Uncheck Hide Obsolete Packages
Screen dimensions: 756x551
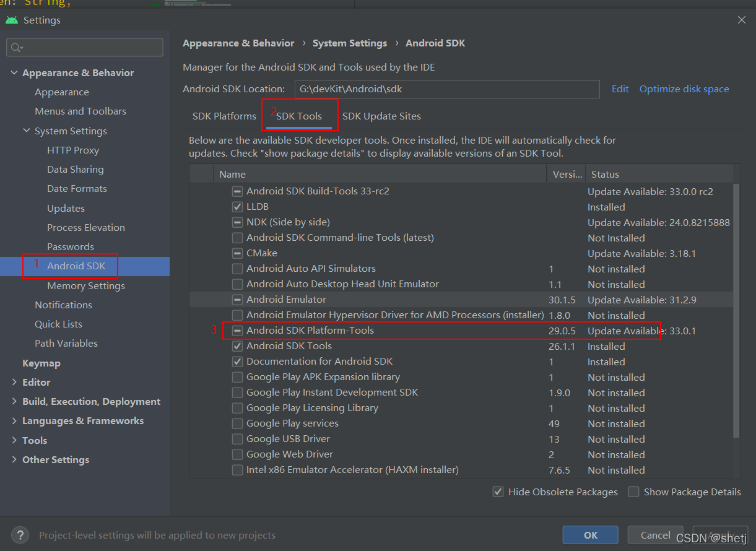498,492
